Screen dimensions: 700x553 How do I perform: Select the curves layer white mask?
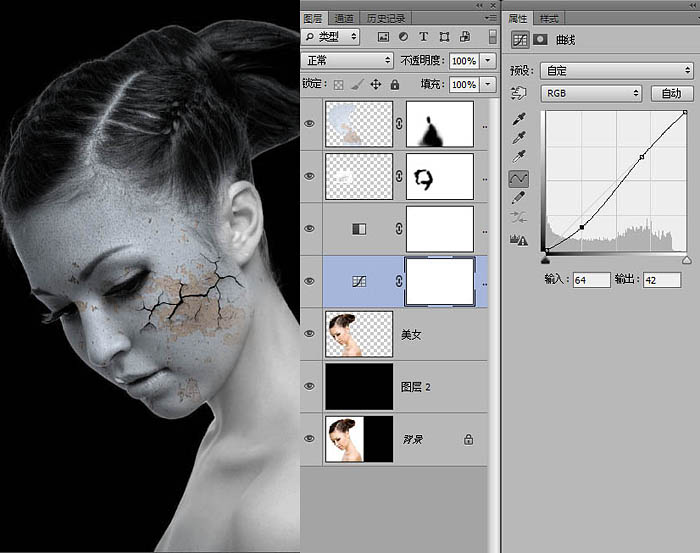coord(440,282)
